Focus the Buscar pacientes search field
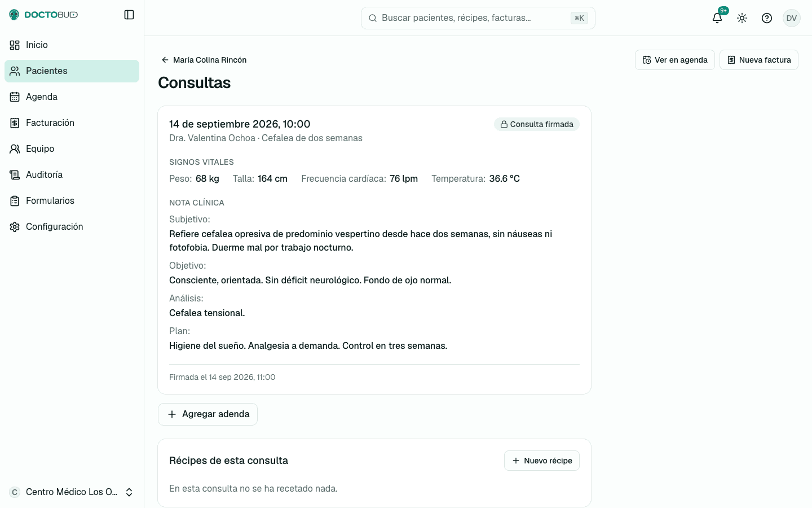Screen dimensions: 812x508 click(x=478, y=18)
